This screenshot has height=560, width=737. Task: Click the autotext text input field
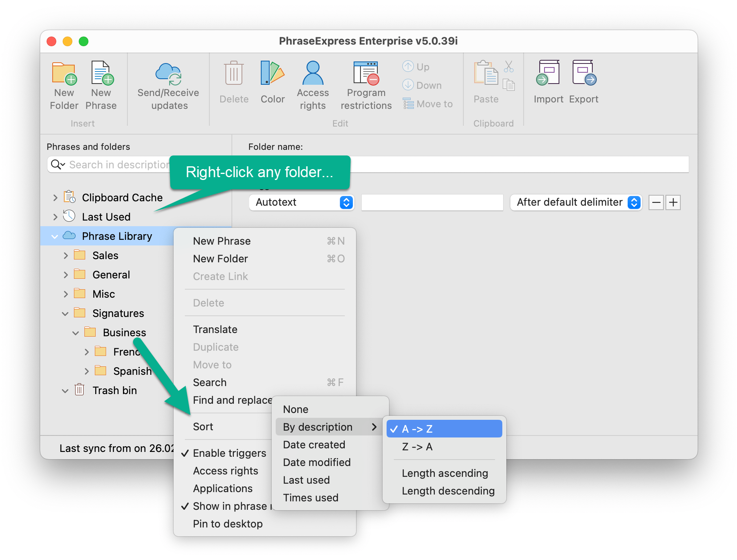click(432, 202)
